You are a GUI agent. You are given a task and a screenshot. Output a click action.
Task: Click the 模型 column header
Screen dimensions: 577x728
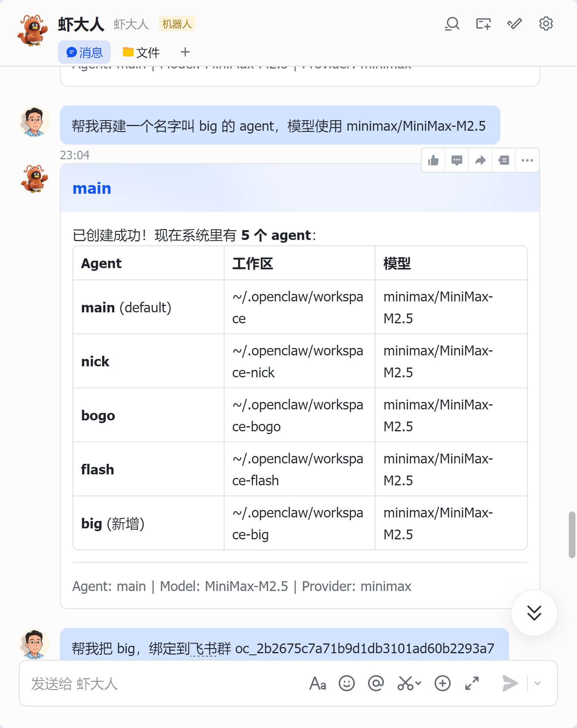click(x=451, y=263)
